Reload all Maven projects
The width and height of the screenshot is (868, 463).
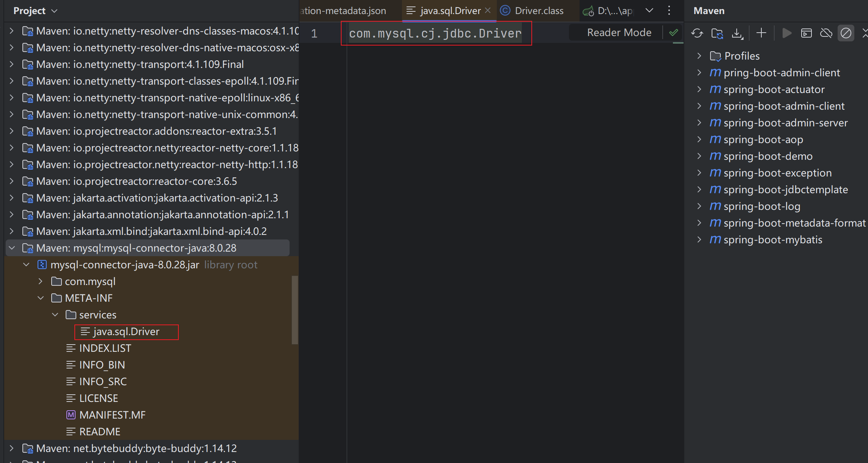point(697,33)
